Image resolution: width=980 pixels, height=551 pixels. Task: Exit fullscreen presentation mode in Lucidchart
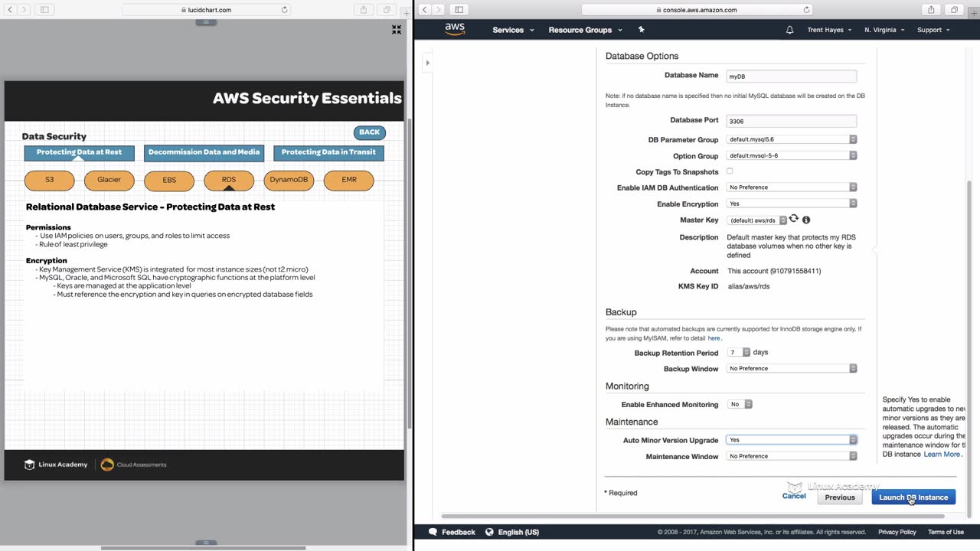[x=397, y=30]
